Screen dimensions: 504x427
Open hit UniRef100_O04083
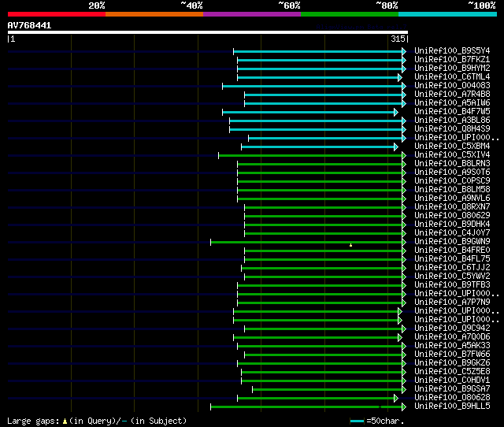click(452, 86)
